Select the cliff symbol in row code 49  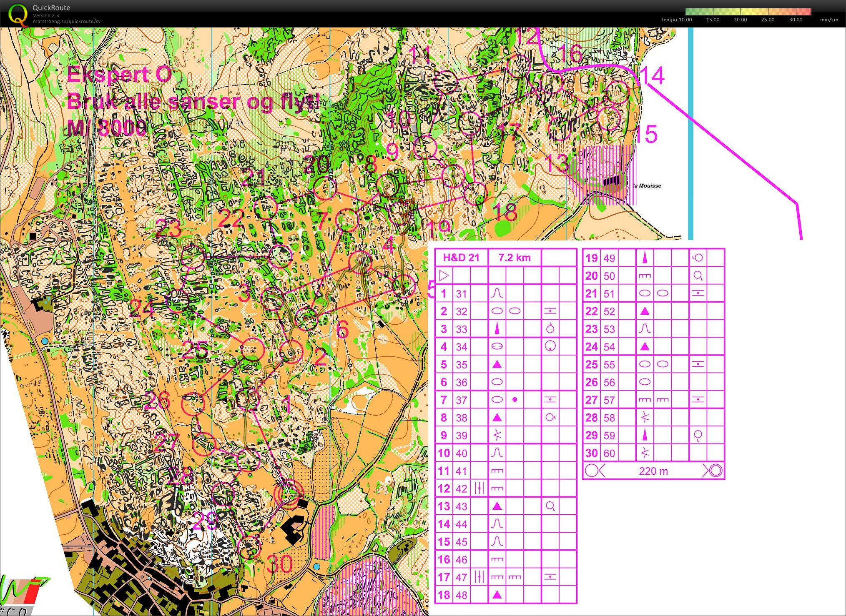click(645, 258)
